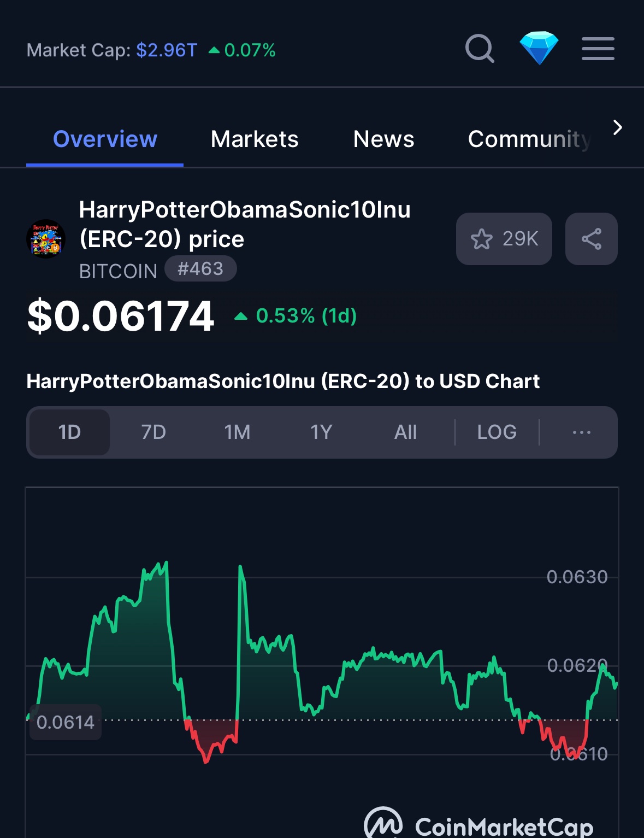Tap the $0.06174 price value
644x838 pixels.
pos(121,316)
